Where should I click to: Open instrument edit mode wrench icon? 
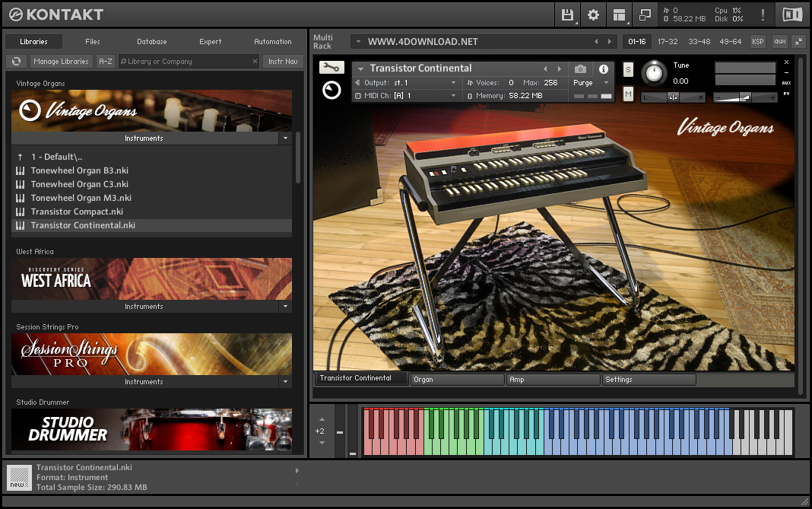click(x=331, y=68)
